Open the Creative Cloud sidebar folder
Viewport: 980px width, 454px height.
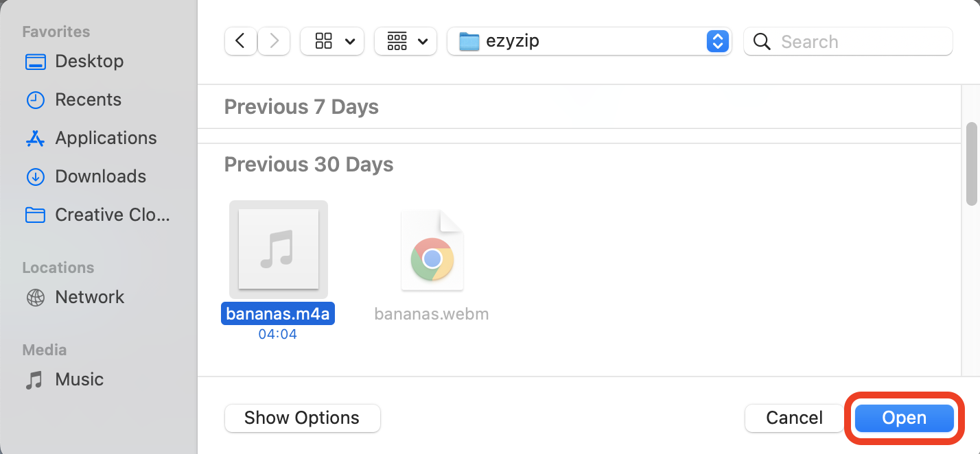point(112,215)
